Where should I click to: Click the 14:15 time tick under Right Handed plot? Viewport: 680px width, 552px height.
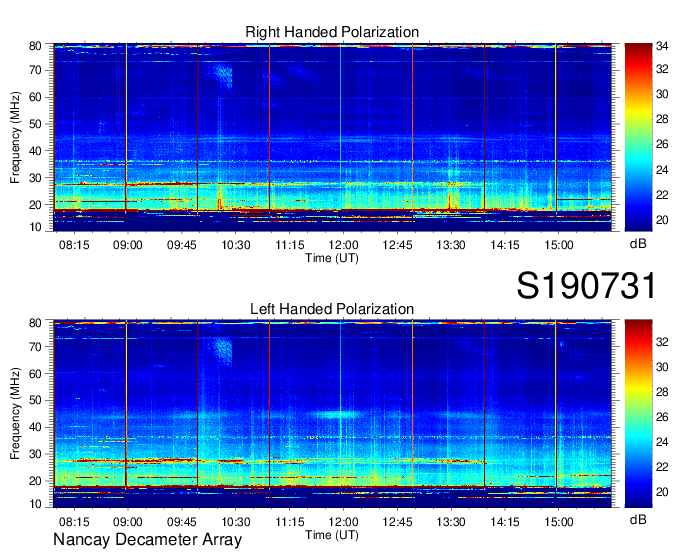(x=505, y=245)
